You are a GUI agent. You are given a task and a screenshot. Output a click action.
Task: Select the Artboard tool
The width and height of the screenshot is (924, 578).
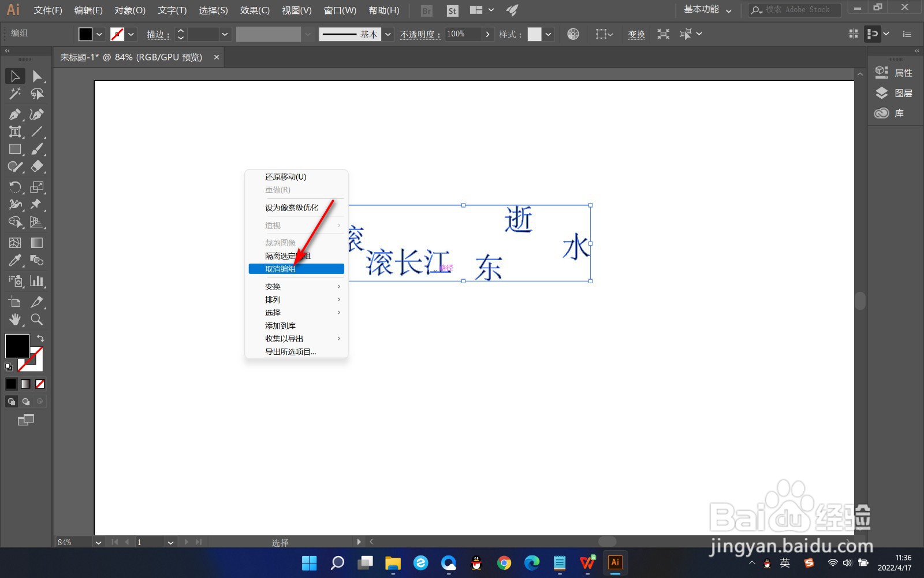(15, 302)
